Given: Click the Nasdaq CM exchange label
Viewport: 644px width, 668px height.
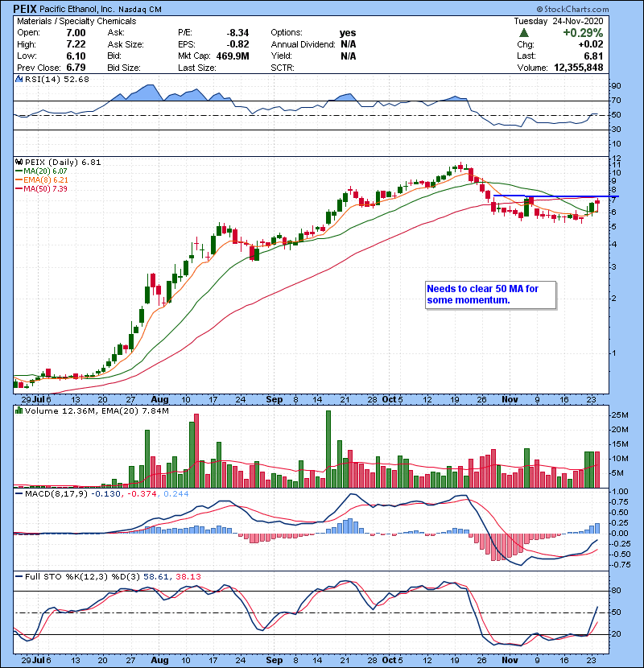Looking at the screenshot, I should tap(140, 10).
